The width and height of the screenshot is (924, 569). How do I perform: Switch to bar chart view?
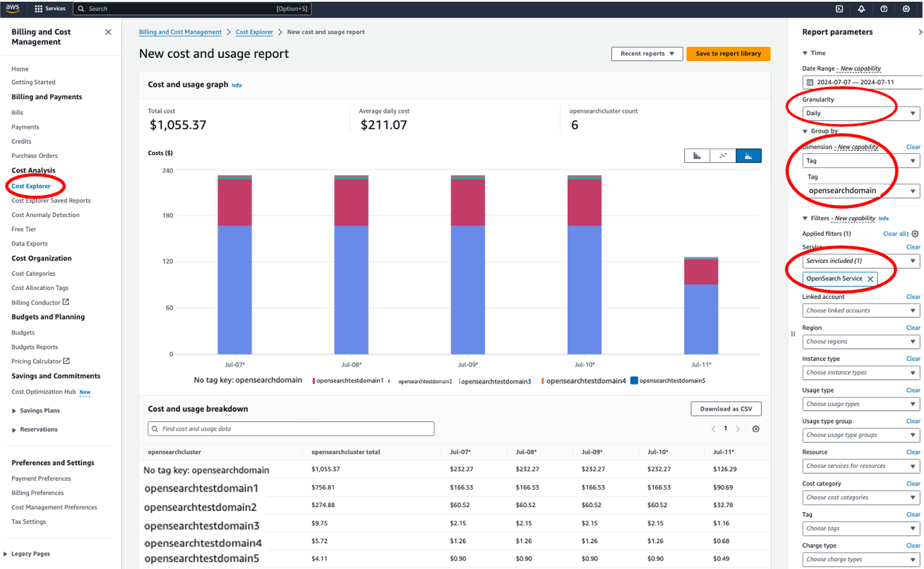697,156
